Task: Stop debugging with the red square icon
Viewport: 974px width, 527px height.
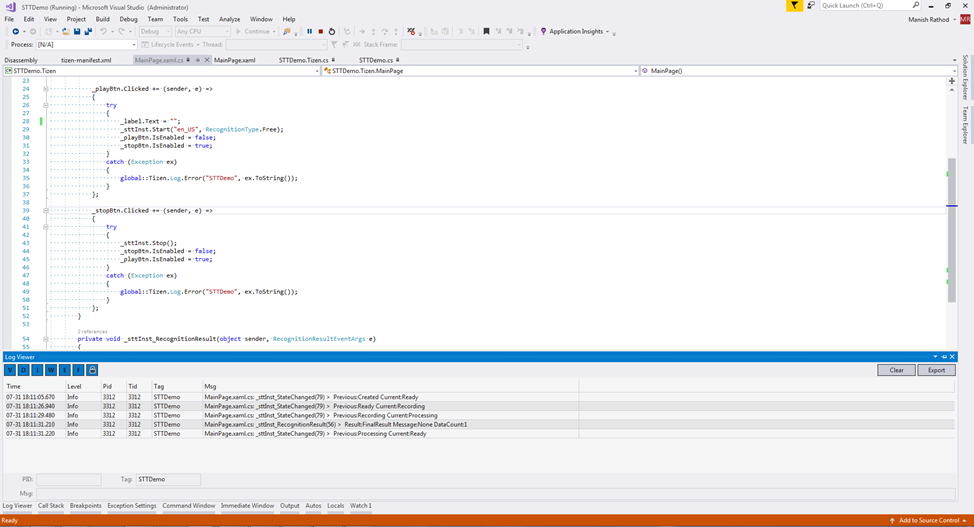Action: 320,31
